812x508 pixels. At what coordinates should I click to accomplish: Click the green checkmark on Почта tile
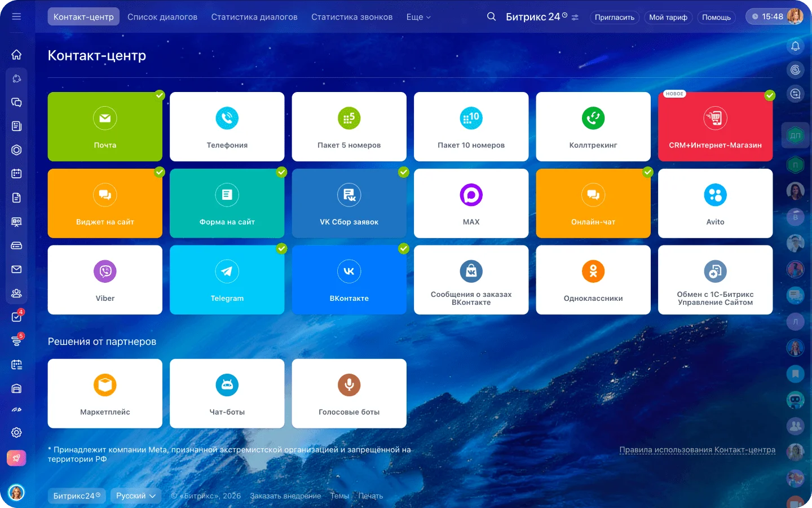pyautogui.click(x=160, y=95)
